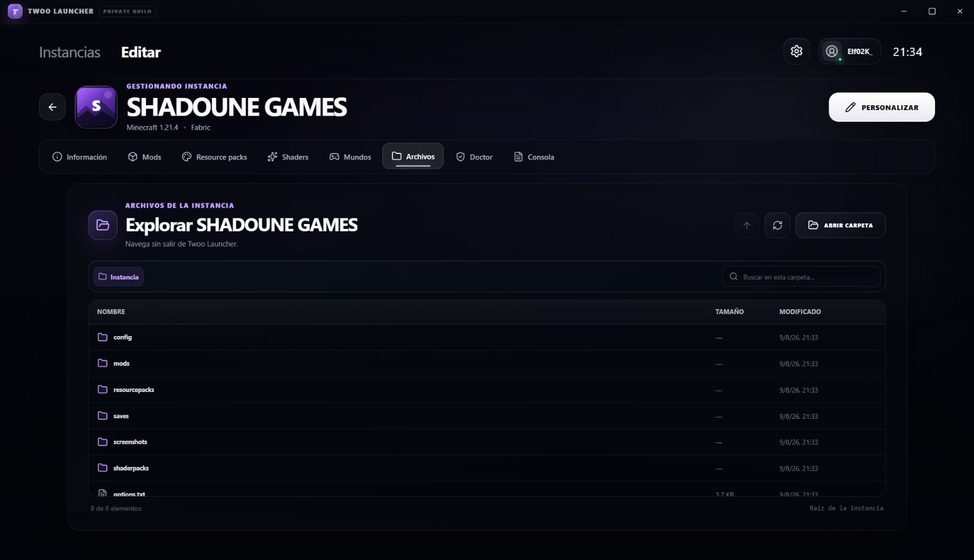The height and width of the screenshot is (560, 974).
Task: Focus the 'Buscar en esta carpeta' search field
Action: coord(801,277)
